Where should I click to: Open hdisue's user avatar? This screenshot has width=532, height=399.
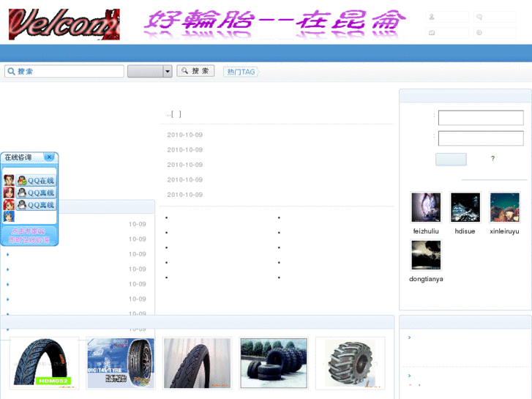[465, 207]
